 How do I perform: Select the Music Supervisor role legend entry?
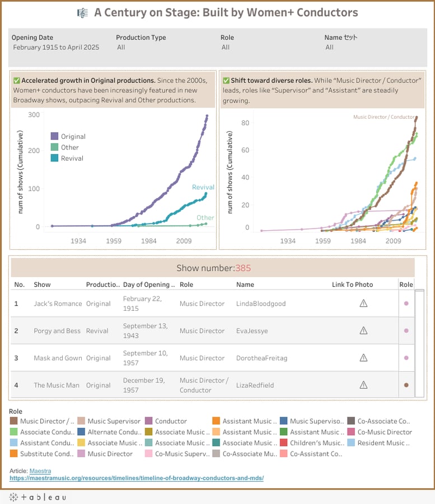(81, 421)
